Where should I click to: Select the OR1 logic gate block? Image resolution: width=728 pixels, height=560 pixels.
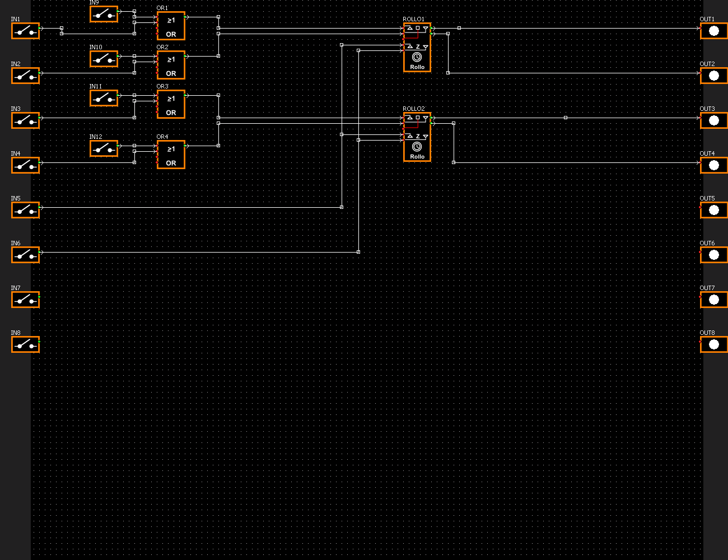pos(171,26)
